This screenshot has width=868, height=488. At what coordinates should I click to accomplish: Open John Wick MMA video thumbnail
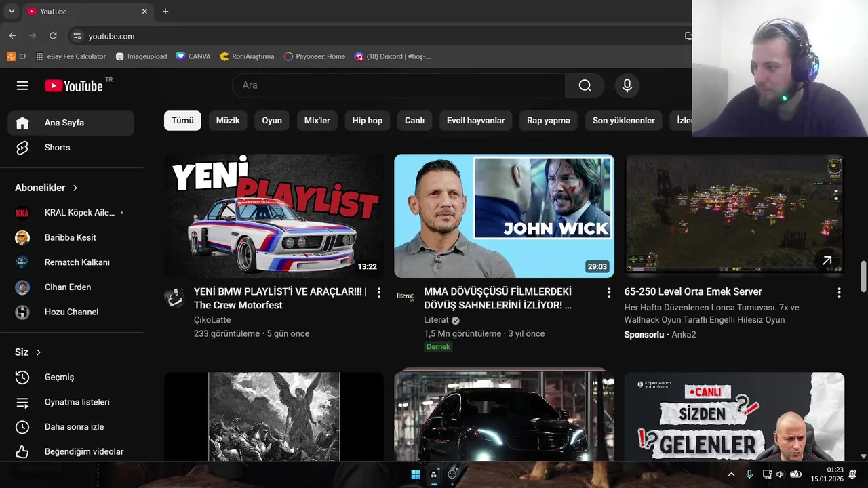[504, 216]
